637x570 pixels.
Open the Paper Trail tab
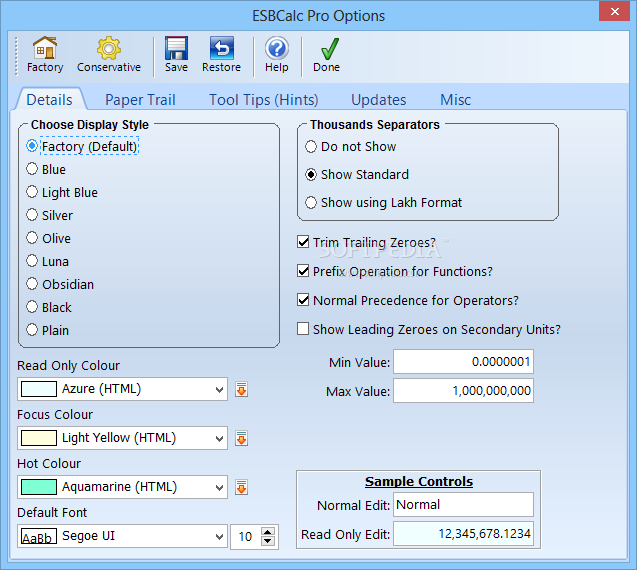click(x=140, y=100)
